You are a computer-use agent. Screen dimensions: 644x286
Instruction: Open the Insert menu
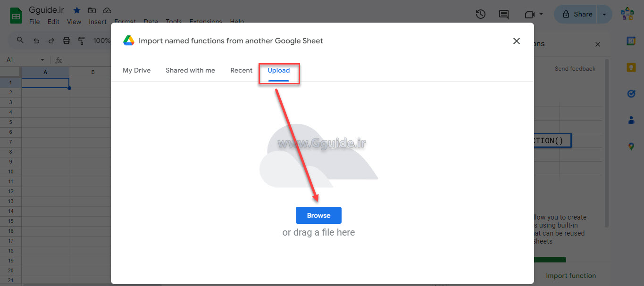pos(98,22)
